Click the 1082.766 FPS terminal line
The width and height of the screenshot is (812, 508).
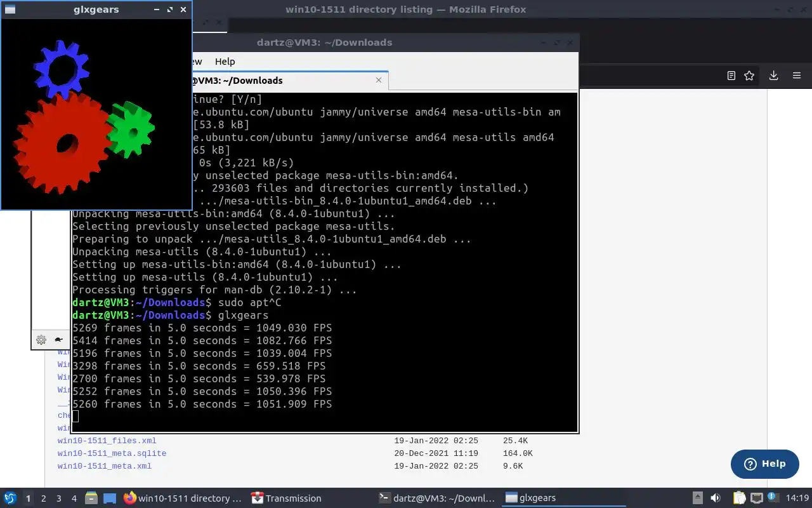(x=202, y=341)
